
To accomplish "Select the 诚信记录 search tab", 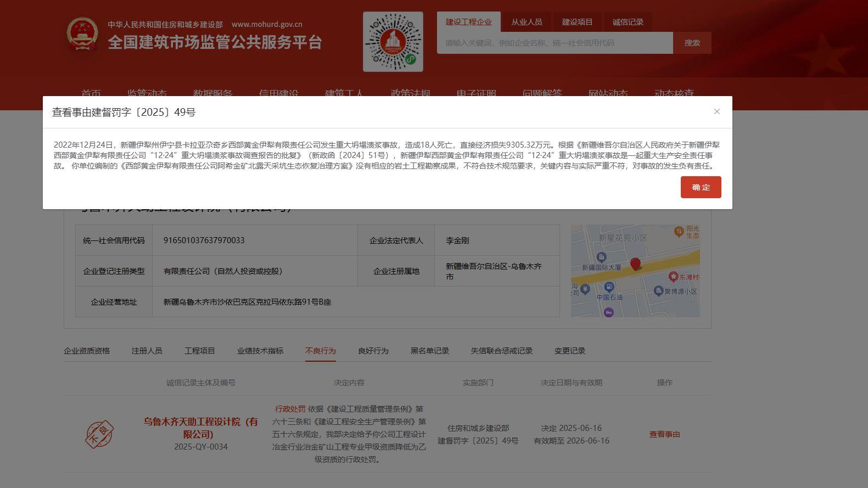I will (628, 22).
